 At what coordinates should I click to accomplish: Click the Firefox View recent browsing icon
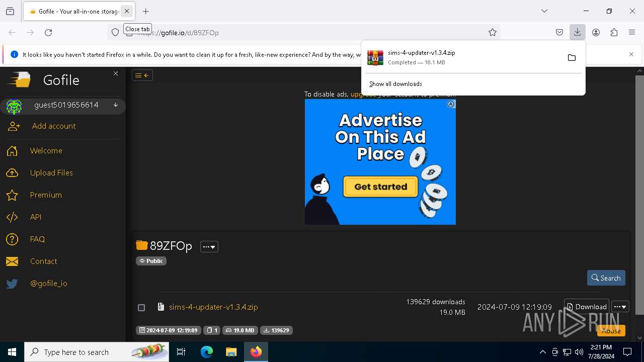point(10,11)
